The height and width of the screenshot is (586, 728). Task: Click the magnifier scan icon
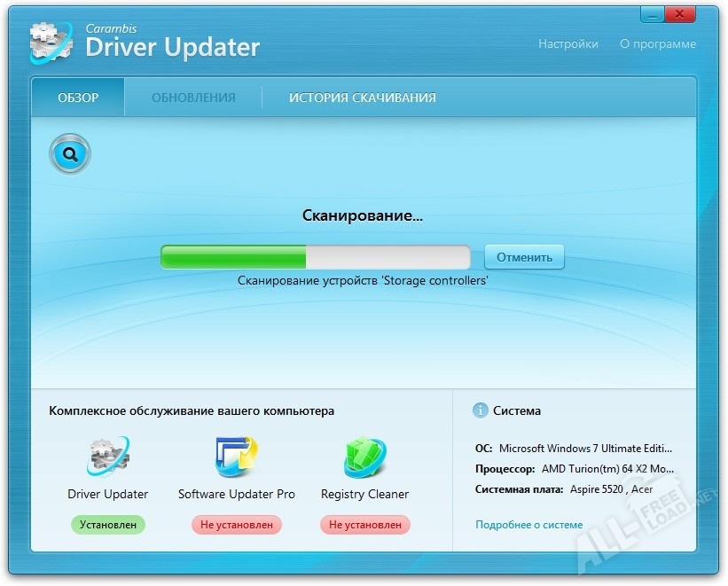click(70, 155)
